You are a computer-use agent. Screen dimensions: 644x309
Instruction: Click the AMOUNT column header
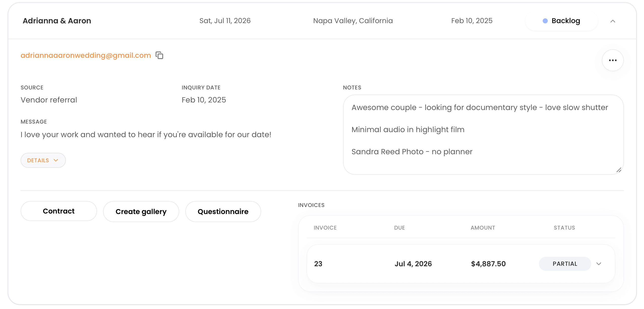click(x=483, y=228)
